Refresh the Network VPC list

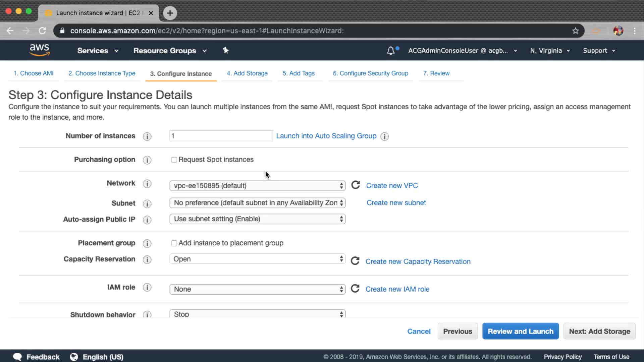click(x=356, y=185)
